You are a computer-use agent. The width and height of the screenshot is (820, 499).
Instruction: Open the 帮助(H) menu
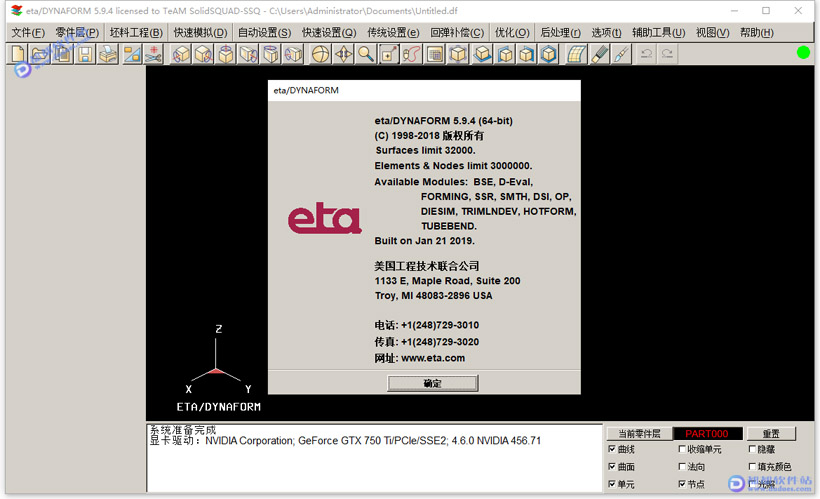[756, 32]
